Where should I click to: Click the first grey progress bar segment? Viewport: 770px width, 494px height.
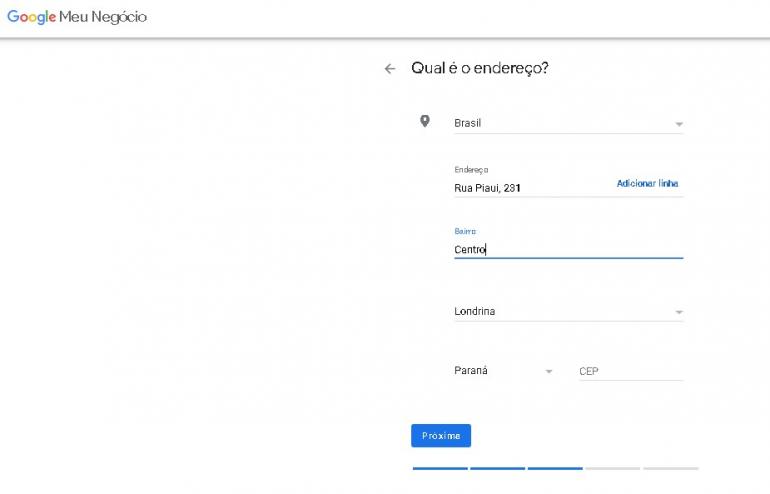point(612,468)
